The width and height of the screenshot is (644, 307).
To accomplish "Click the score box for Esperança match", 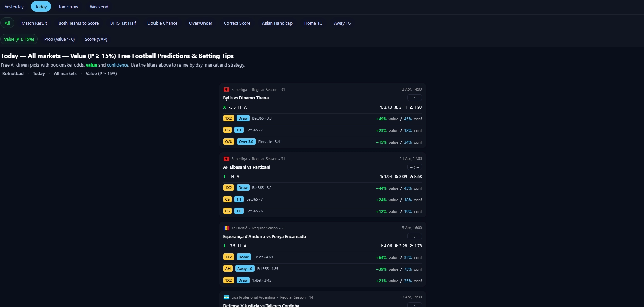I will tap(414, 237).
